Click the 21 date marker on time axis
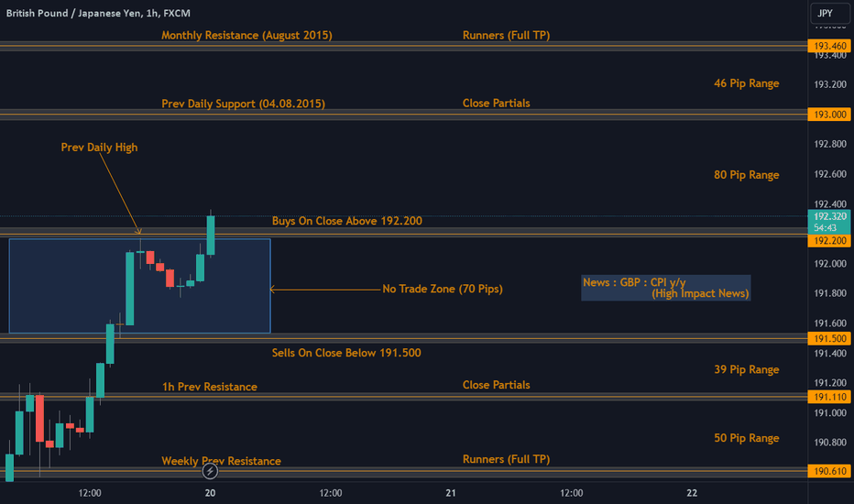Screen dimensions: 854x504 [451, 493]
